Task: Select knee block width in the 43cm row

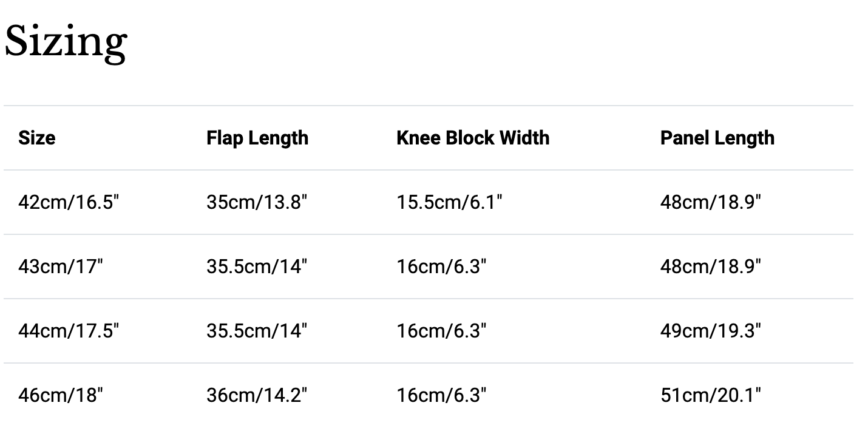Action: point(442,266)
